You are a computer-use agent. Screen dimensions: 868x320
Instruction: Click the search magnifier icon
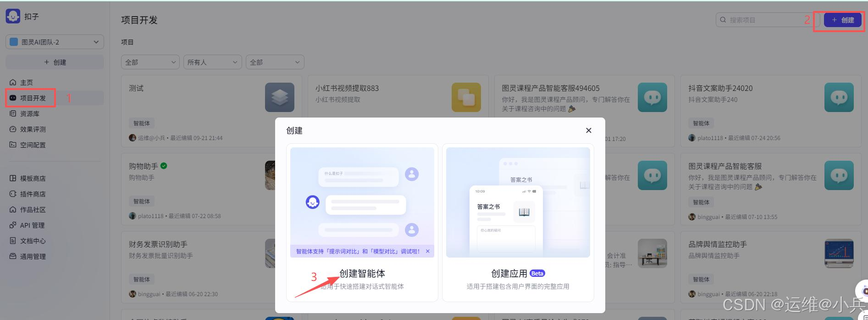click(723, 20)
